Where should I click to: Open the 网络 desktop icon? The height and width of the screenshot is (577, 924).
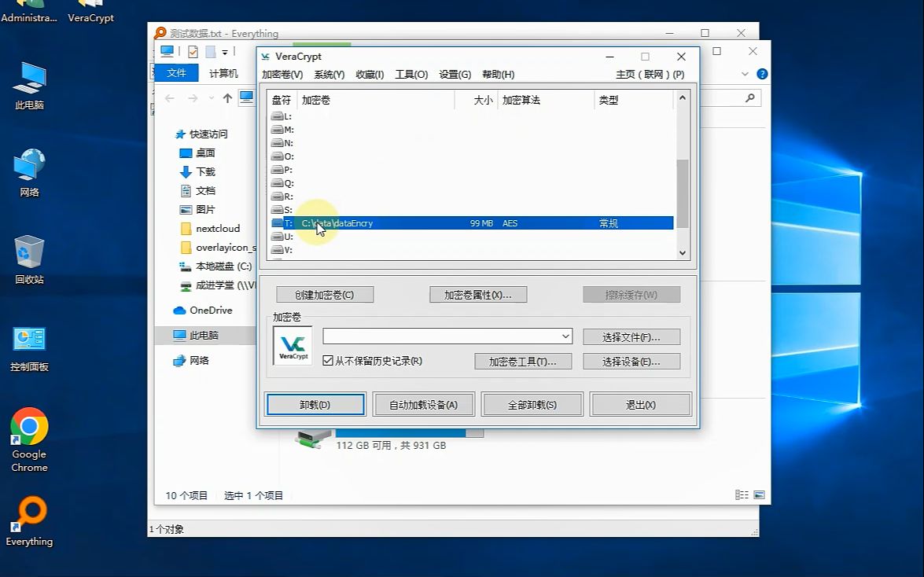pyautogui.click(x=29, y=173)
